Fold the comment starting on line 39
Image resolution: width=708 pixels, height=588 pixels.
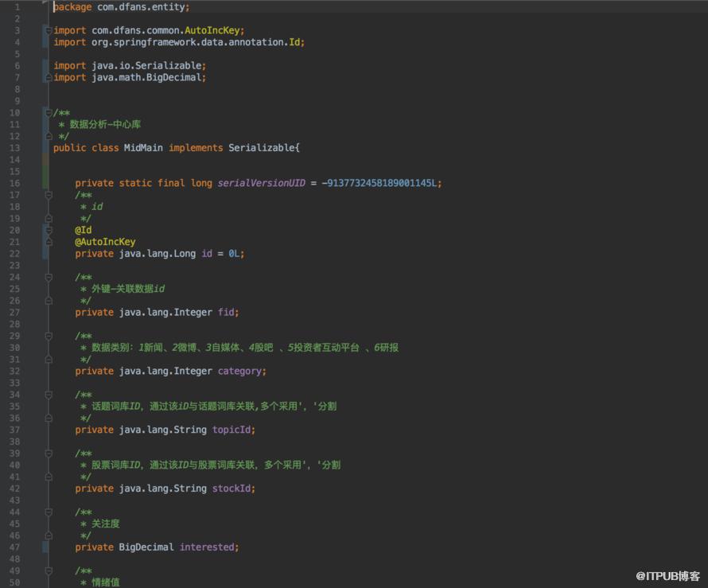coord(49,454)
